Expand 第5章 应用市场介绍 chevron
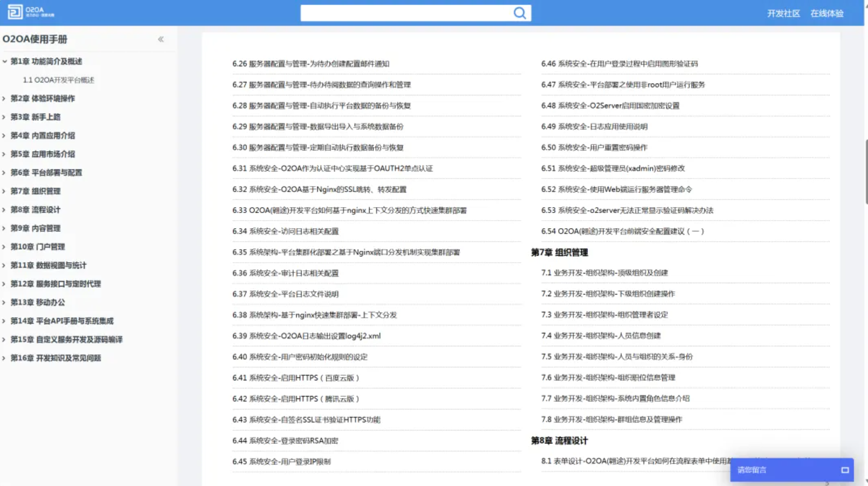868x486 pixels. (x=4, y=154)
